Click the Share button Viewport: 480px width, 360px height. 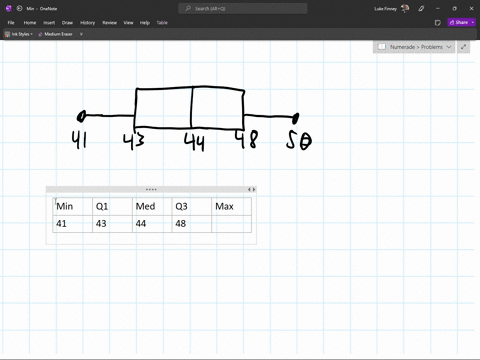[x=459, y=22]
